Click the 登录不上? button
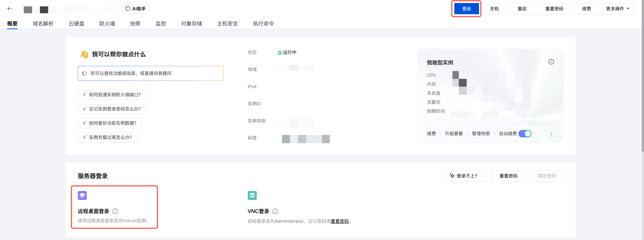 coord(464,176)
